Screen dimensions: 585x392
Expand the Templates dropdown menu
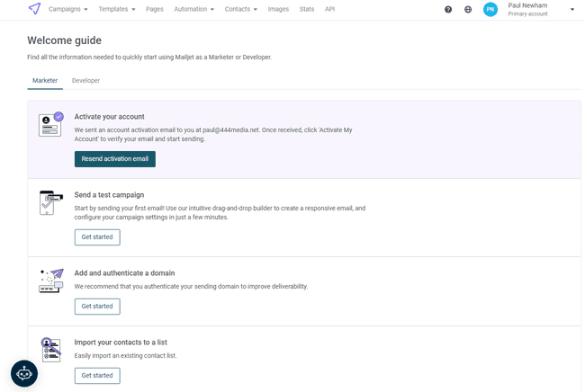[x=116, y=9]
